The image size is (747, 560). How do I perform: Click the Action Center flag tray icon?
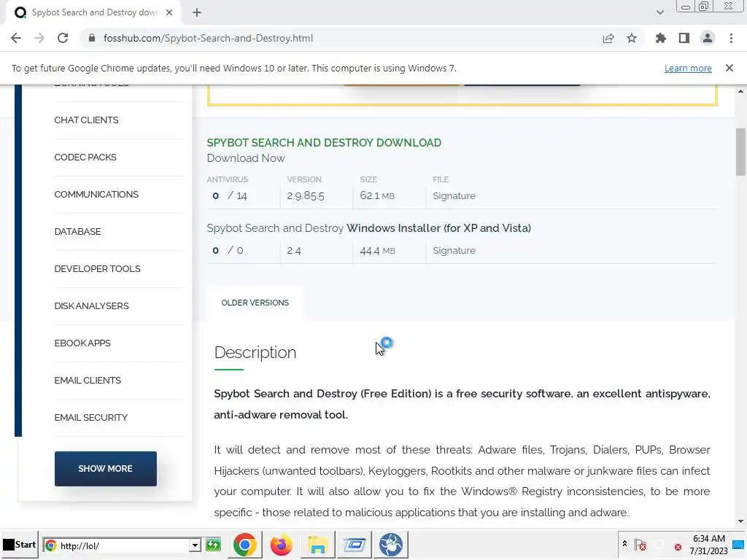(640, 545)
